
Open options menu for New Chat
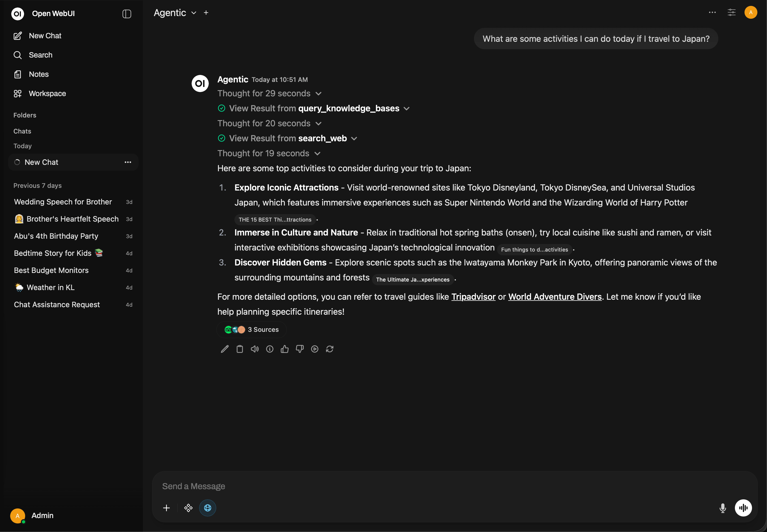128,162
